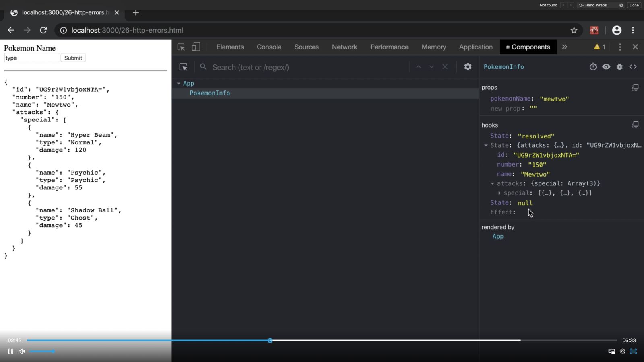Select the Components tab

click(528, 47)
